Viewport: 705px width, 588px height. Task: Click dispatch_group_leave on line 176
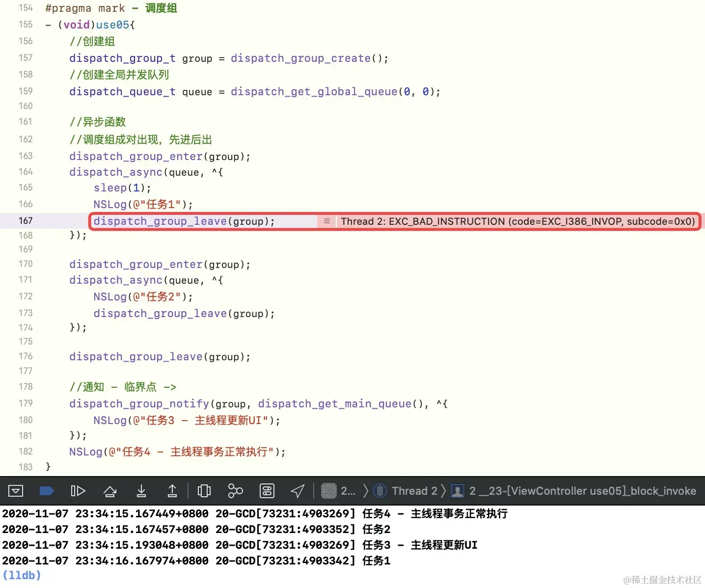(136, 357)
